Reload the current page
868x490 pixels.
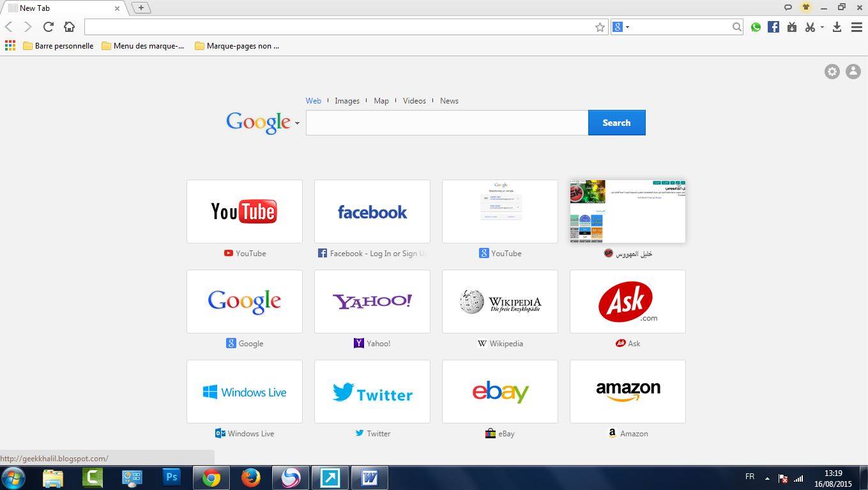point(48,27)
